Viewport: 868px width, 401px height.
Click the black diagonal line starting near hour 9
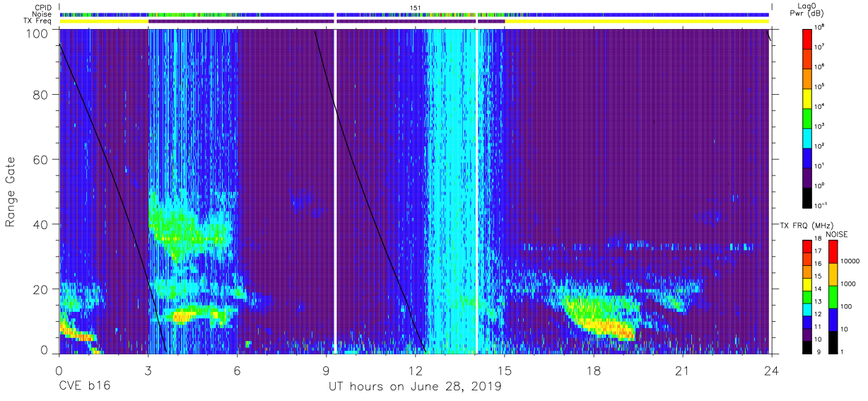369,191
